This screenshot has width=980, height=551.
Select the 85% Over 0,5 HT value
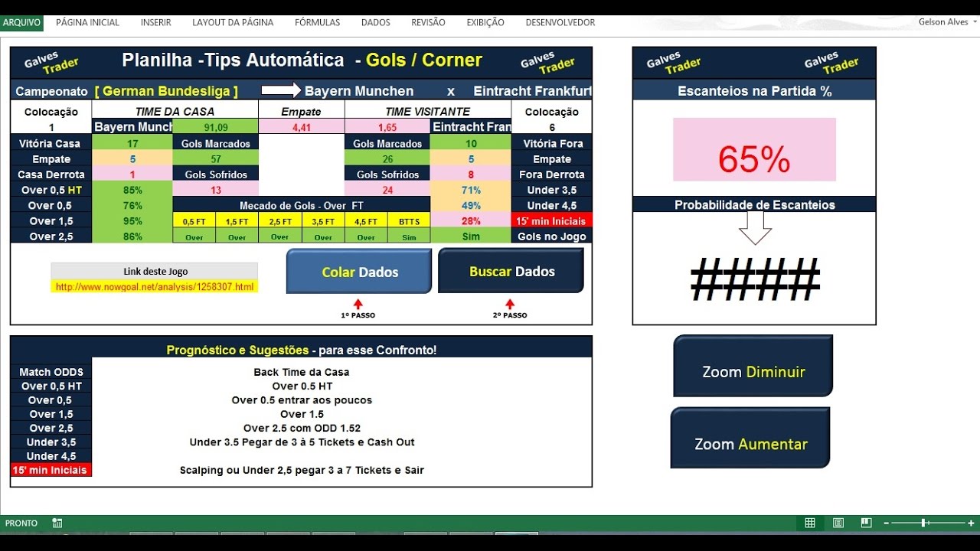(x=132, y=190)
